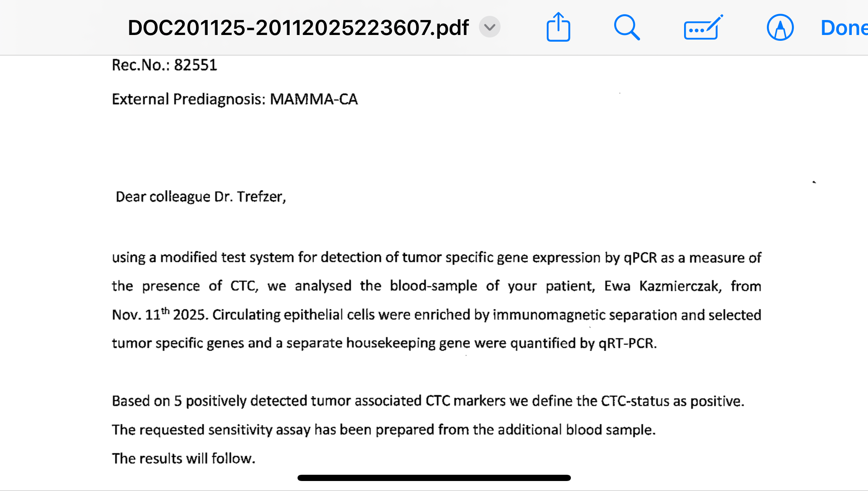Tap the date Nov. 11th 2025
This screenshot has width=868, height=491.
(160, 314)
